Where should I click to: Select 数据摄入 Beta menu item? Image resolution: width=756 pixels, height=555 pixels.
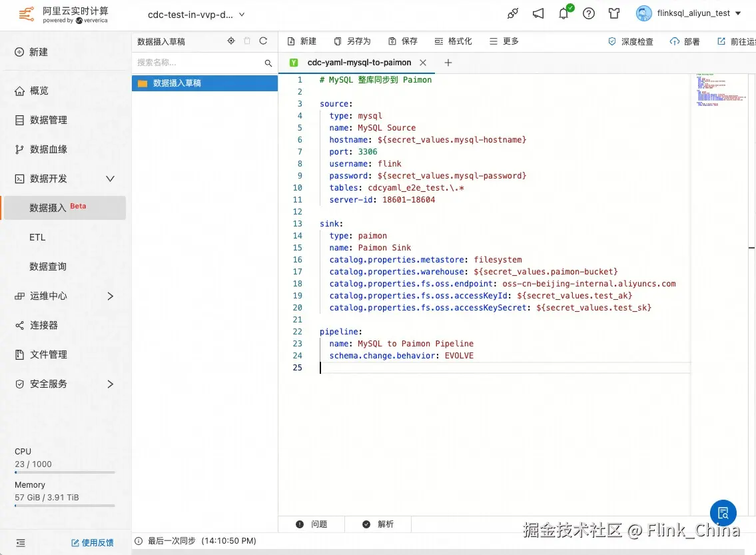pyautogui.click(x=64, y=208)
